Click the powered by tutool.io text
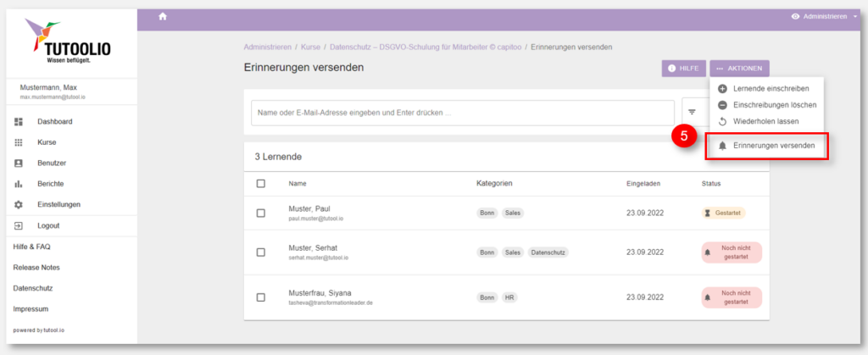The image size is (868, 355). click(39, 330)
